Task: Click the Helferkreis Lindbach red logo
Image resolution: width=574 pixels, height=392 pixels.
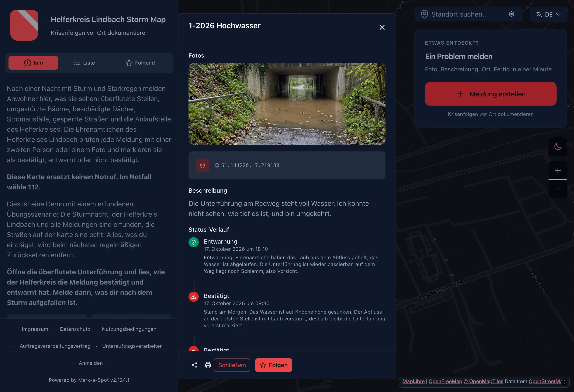Action: coord(24,25)
